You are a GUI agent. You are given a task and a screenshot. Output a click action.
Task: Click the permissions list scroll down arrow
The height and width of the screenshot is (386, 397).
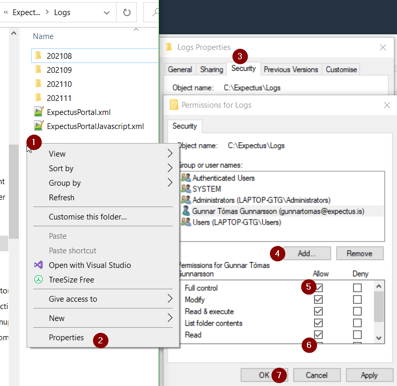379,338
